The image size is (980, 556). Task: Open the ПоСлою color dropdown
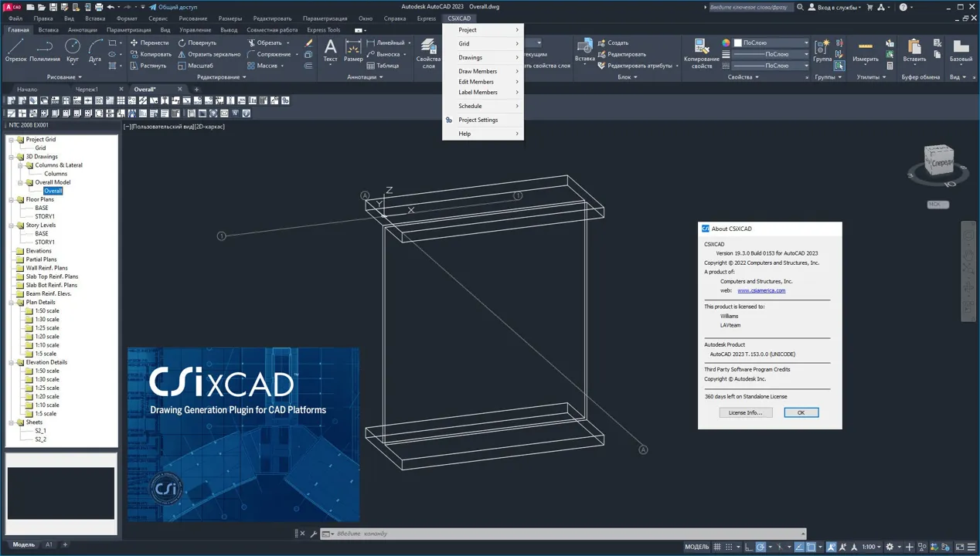(770, 42)
